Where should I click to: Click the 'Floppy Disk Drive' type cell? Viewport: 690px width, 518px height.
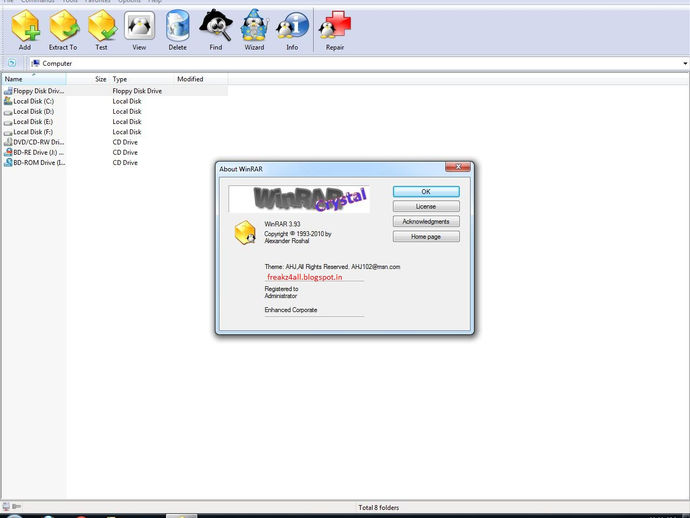[x=137, y=91]
